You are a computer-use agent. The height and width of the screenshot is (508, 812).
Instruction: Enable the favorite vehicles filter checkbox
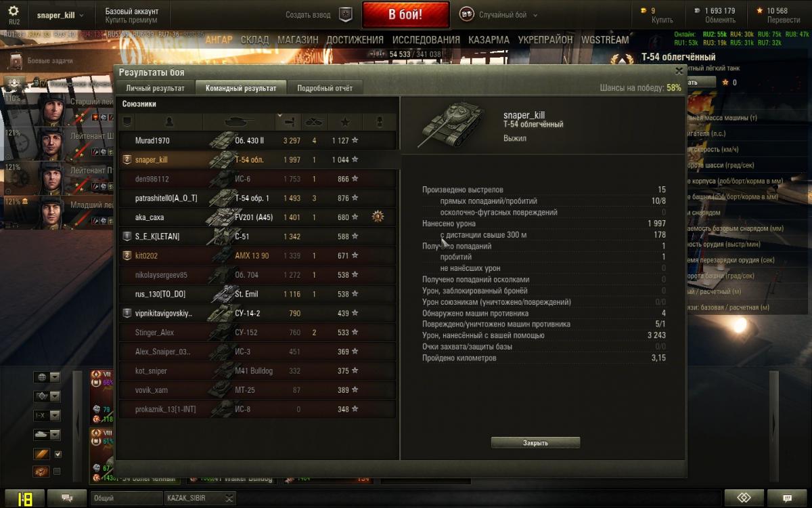(x=58, y=471)
